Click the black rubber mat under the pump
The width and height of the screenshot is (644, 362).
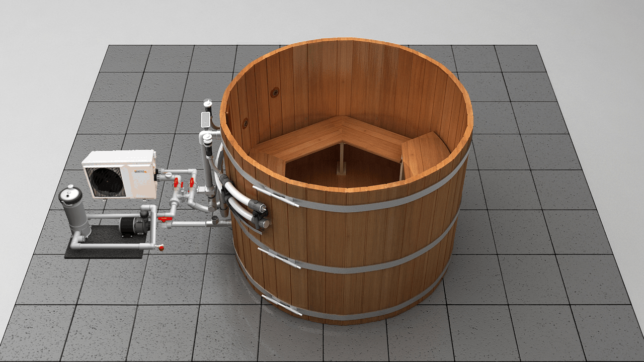click(104, 242)
